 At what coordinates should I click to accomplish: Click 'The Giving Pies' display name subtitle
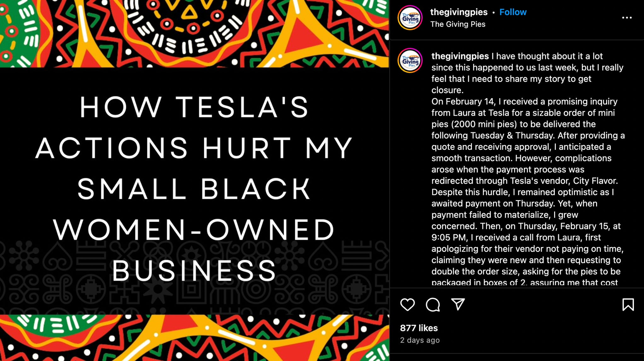(x=458, y=24)
